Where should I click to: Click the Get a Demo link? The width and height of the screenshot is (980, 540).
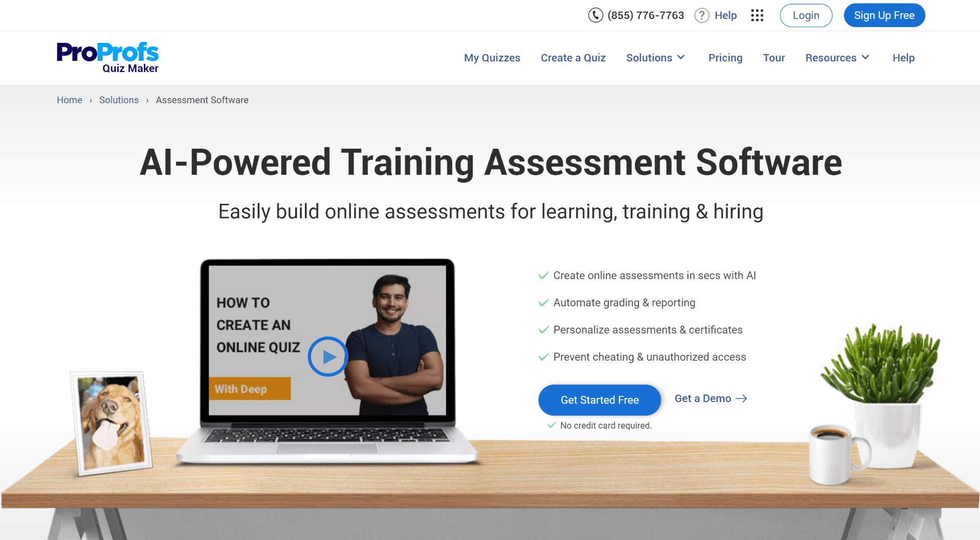click(x=703, y=398)
